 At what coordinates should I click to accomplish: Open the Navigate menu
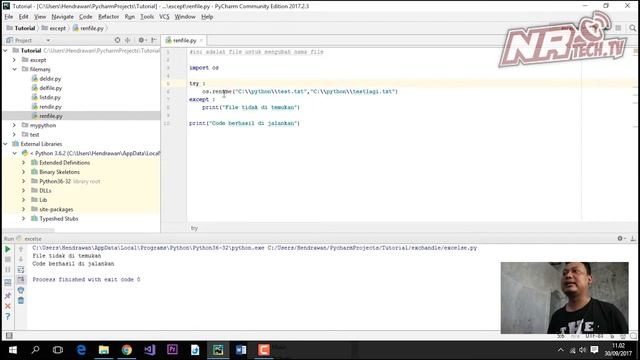click(x=62, y=17)
